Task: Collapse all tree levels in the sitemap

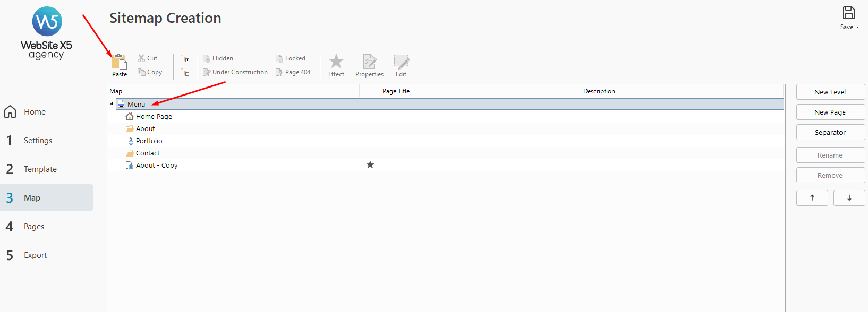Action: [185, 72]
